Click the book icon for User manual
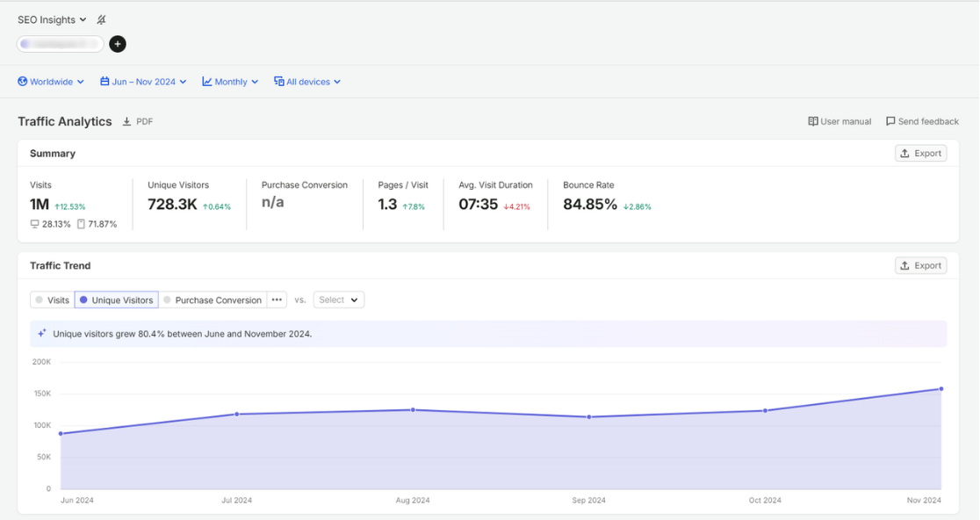 point(812,121)
